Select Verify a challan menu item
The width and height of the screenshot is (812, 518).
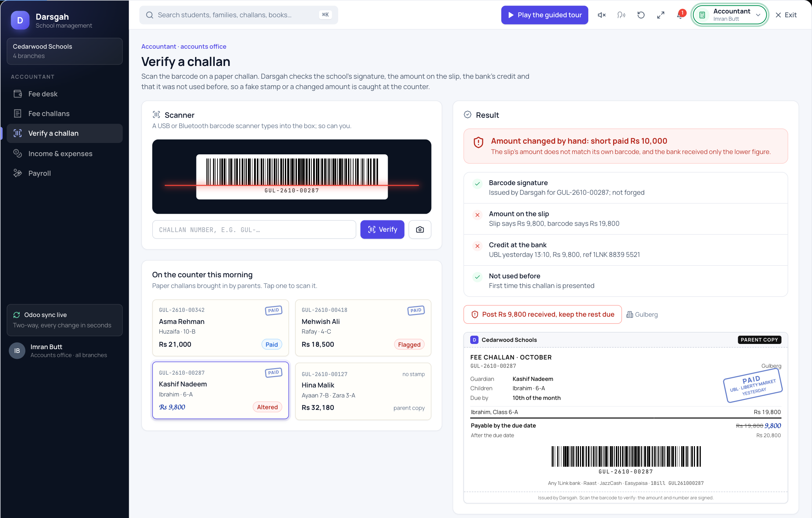(65, 133)
